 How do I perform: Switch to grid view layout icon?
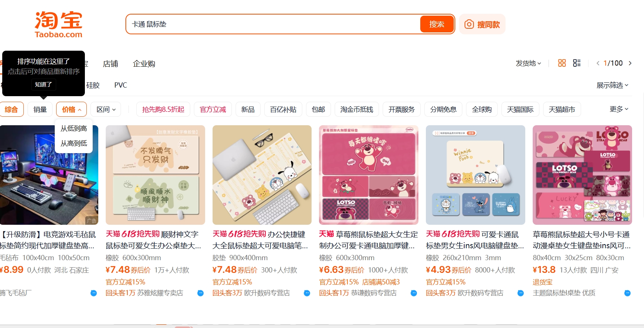pos(562,63)
